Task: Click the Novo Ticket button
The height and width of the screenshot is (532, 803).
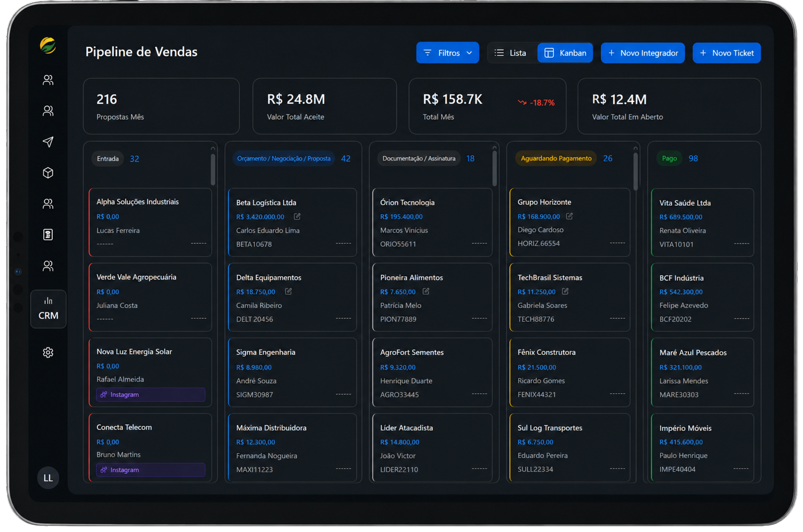Action: [726, 53]
